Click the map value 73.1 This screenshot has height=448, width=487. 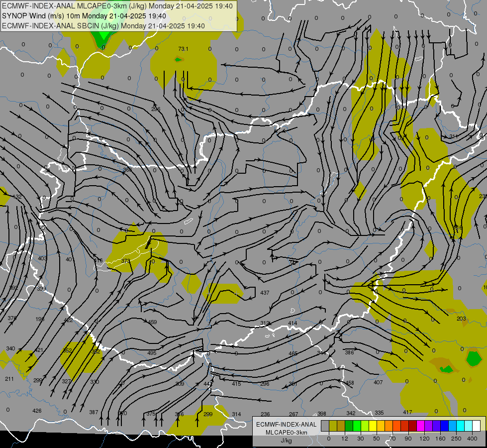click(x=183, y=49)
